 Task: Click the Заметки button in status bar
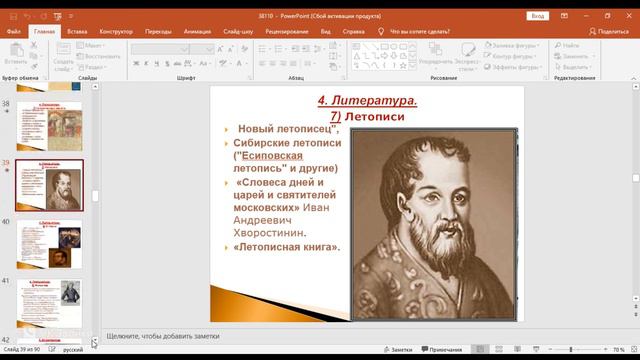tap(398, 349)
